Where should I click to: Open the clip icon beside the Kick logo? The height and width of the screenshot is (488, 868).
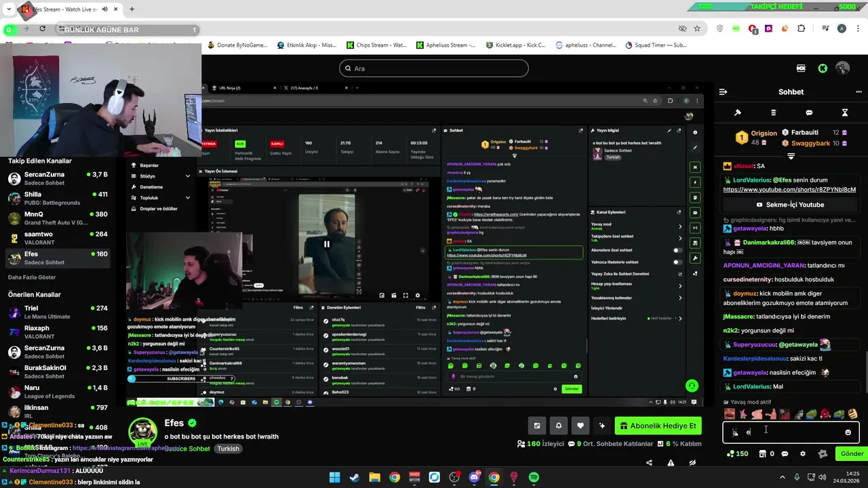pos(801,68)
